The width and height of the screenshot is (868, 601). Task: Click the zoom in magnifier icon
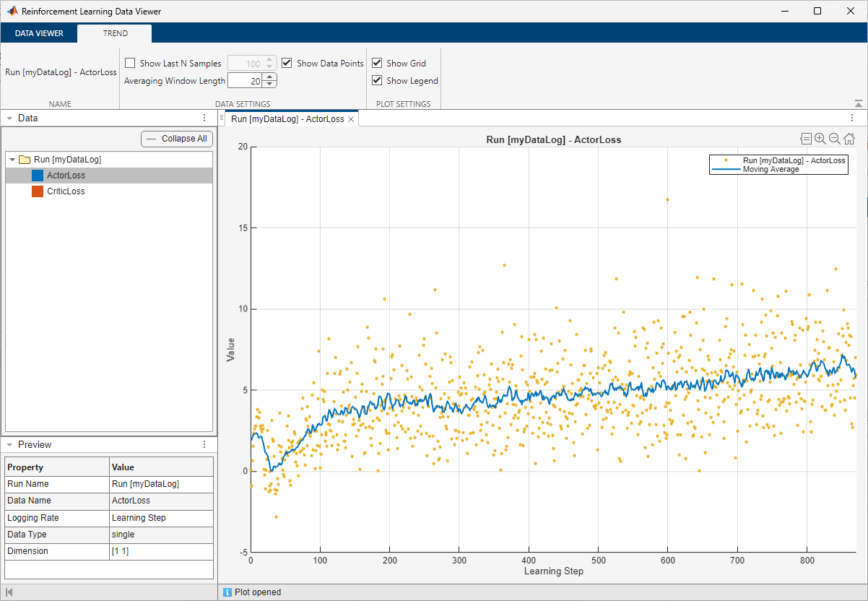click(x=820, y=139)
